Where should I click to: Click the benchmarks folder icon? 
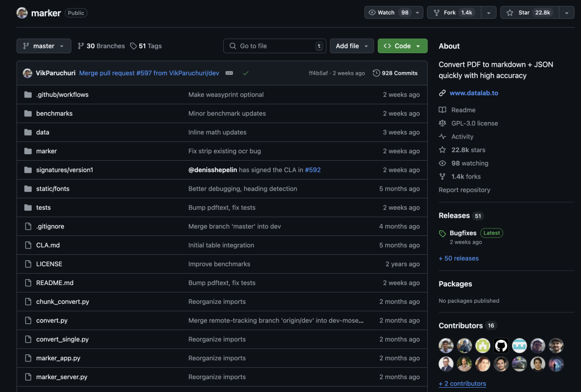28,113
